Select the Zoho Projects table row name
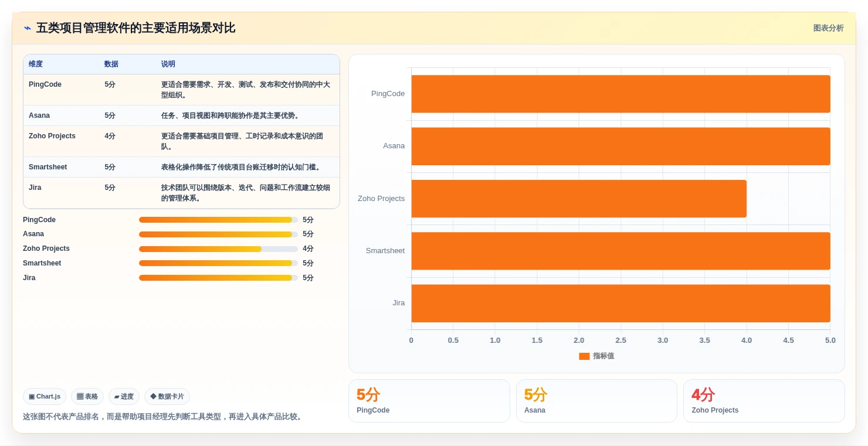 click(52, 136)
